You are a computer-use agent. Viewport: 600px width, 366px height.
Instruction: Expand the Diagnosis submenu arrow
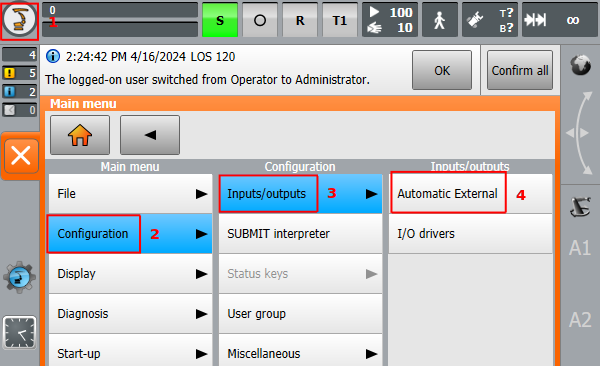201,314
